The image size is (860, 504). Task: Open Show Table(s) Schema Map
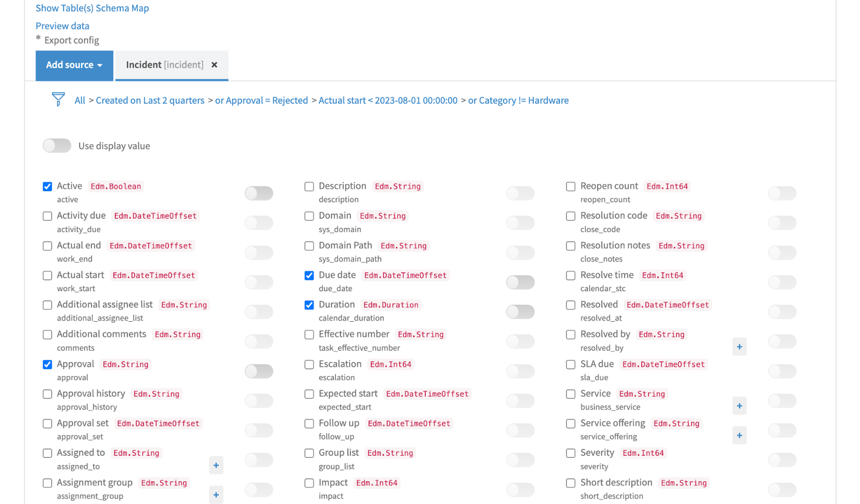click(x=92, y=8)
